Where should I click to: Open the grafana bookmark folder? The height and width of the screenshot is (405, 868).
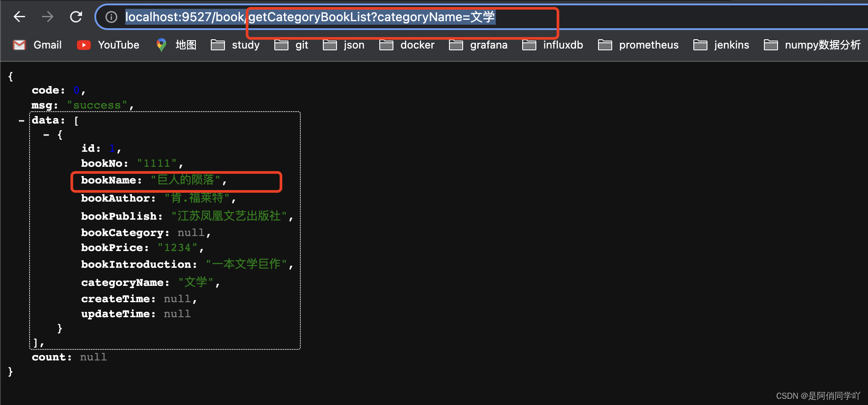click(478, 45)
